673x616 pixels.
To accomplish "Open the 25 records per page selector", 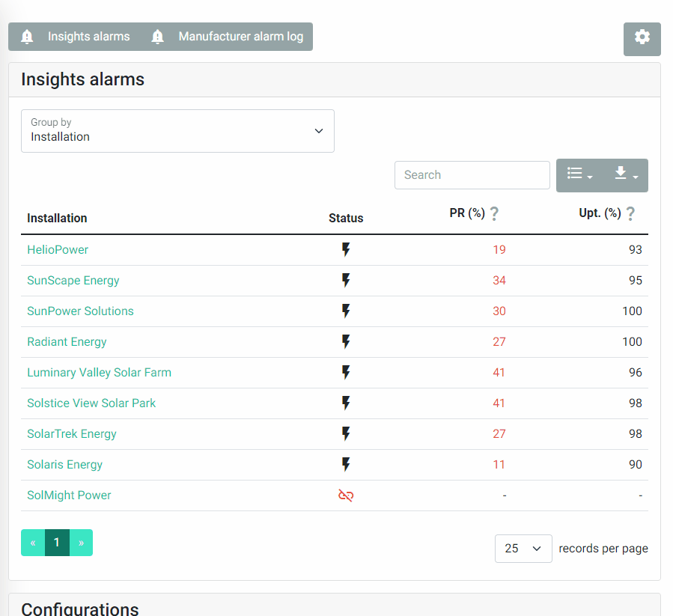I will tap(523, 548).
